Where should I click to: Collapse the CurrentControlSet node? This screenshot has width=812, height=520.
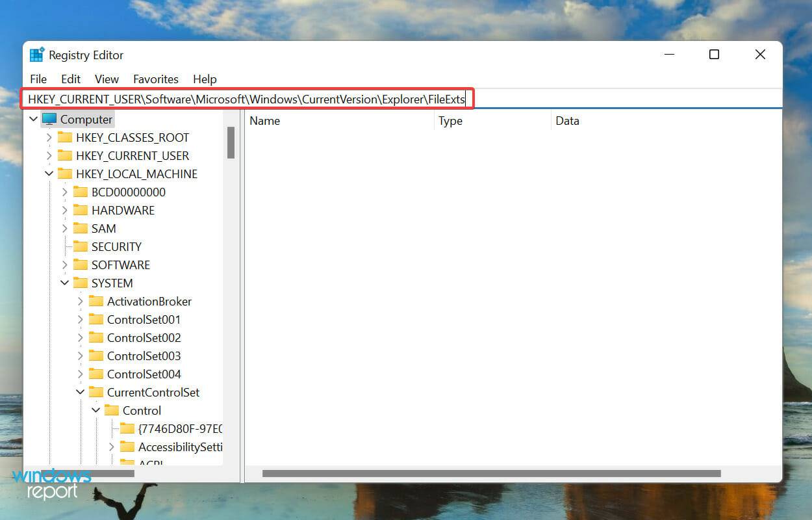79,392
